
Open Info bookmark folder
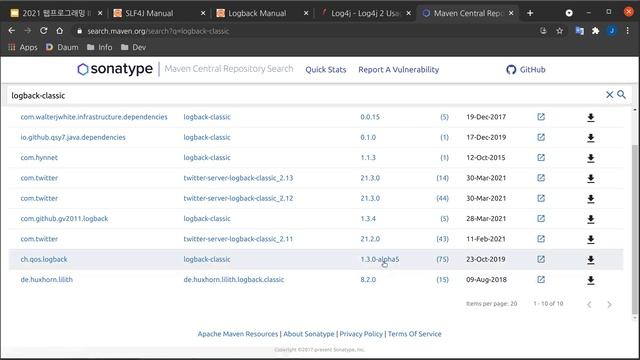(x=100, y=47)
